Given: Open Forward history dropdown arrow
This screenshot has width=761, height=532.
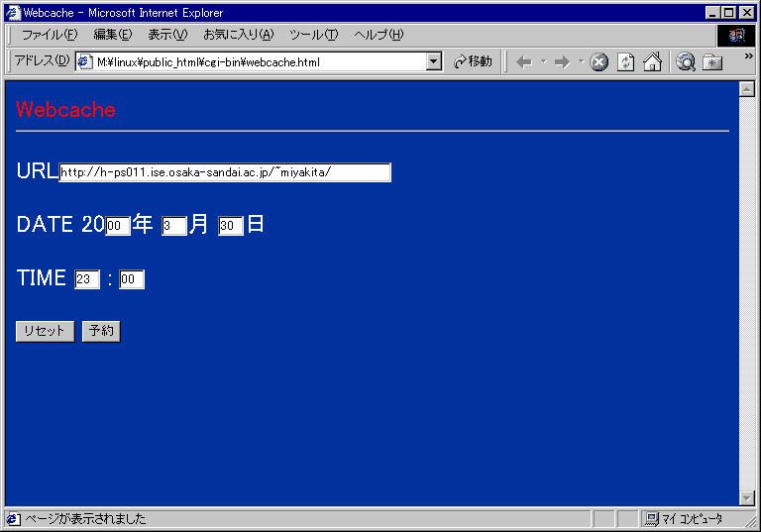Looking at the screenshot, I should tap(581, 61).
